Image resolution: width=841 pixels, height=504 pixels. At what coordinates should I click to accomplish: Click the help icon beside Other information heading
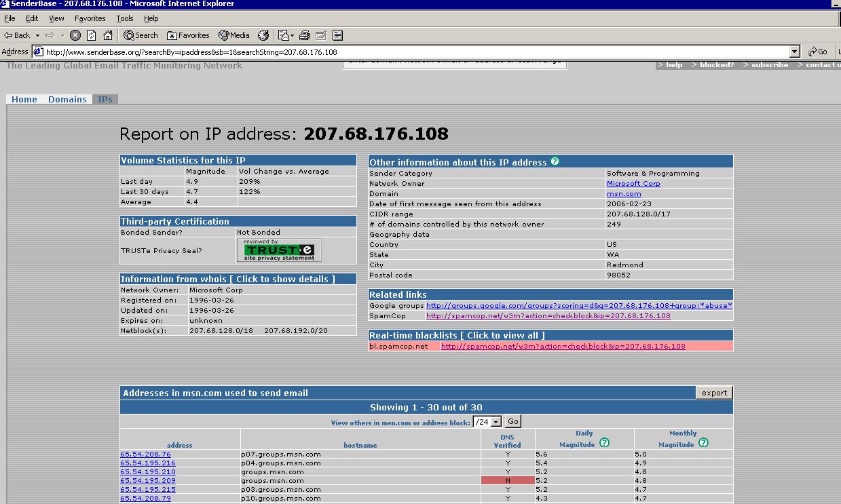555,161
